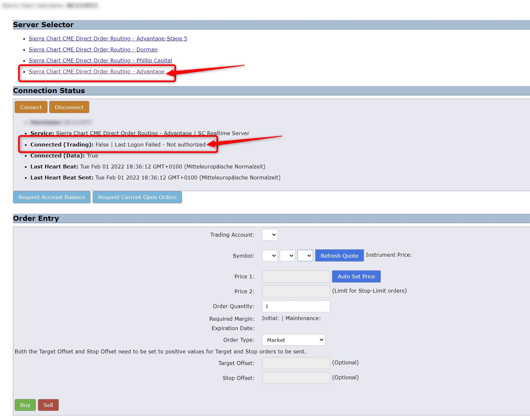Click the 'Order Entry' section heading

click(x=36, y=218)
